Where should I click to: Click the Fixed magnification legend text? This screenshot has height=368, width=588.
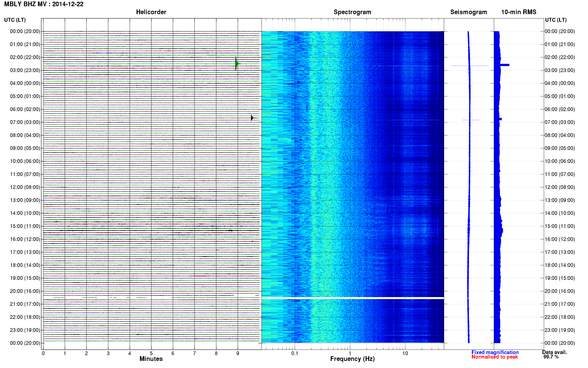pyautogui.click(x=495, y=352)
